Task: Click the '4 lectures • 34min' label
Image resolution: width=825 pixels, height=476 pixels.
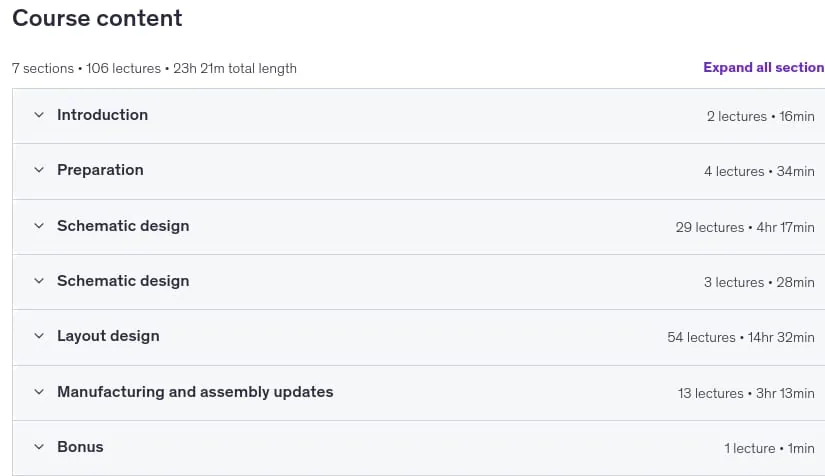Action: (759, 171)
